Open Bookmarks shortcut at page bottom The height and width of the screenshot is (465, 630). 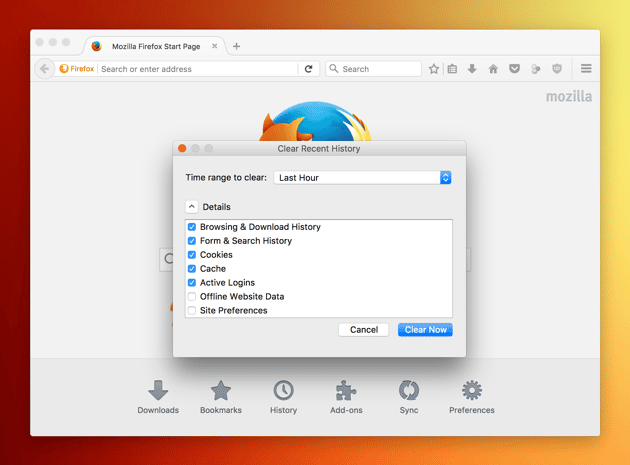coord(221,397)
